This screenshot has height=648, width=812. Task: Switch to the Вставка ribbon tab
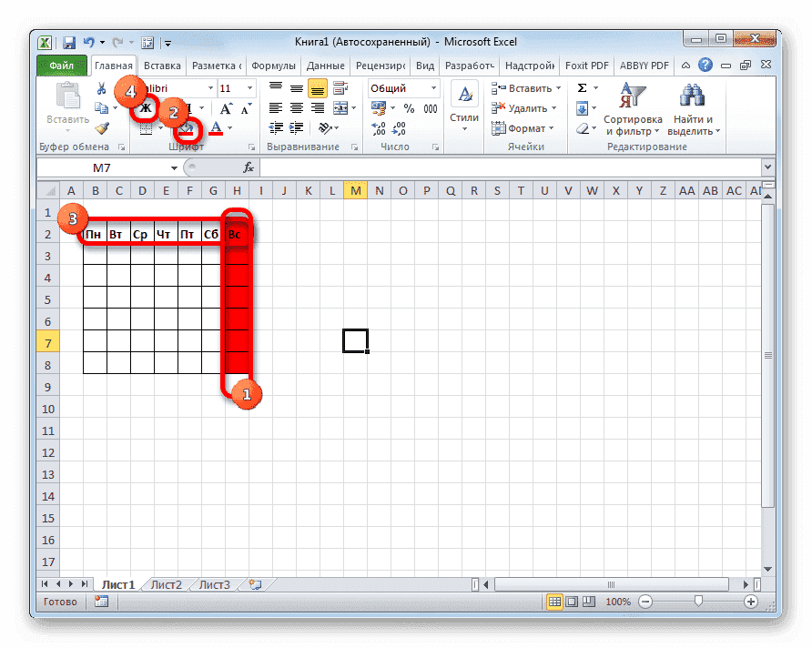pyautogui.click(x=162, y=65)
